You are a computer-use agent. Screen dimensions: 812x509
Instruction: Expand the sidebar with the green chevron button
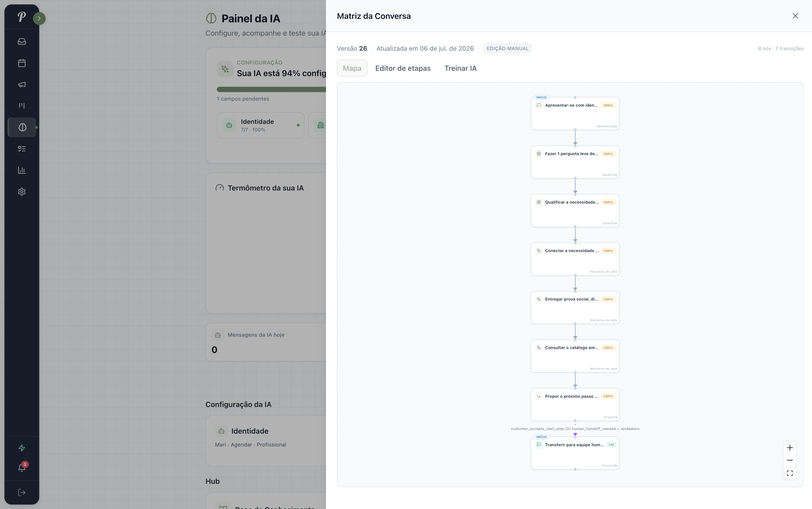tap(39, 18)
